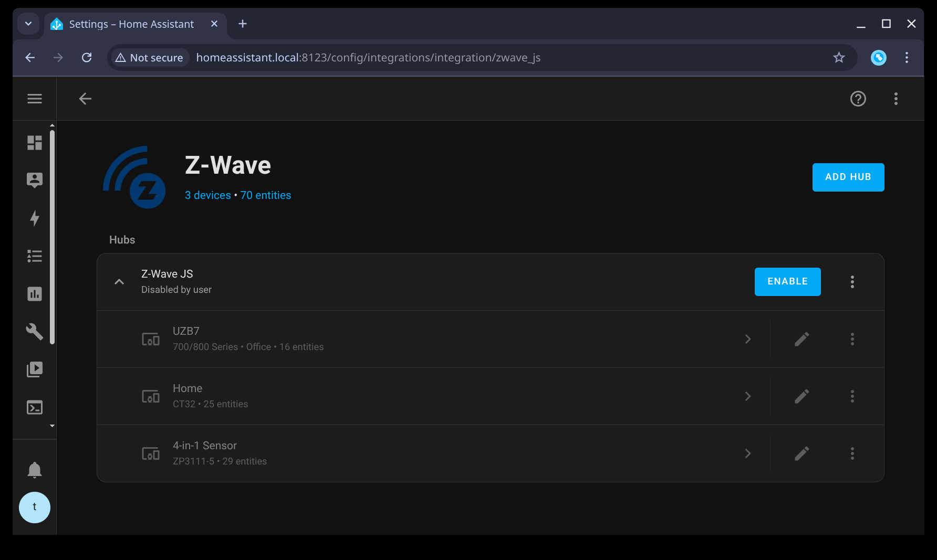Select the Settings – Home Assistant browser tab
Screen dimensions: 937x560
click(x=131, y=24)
